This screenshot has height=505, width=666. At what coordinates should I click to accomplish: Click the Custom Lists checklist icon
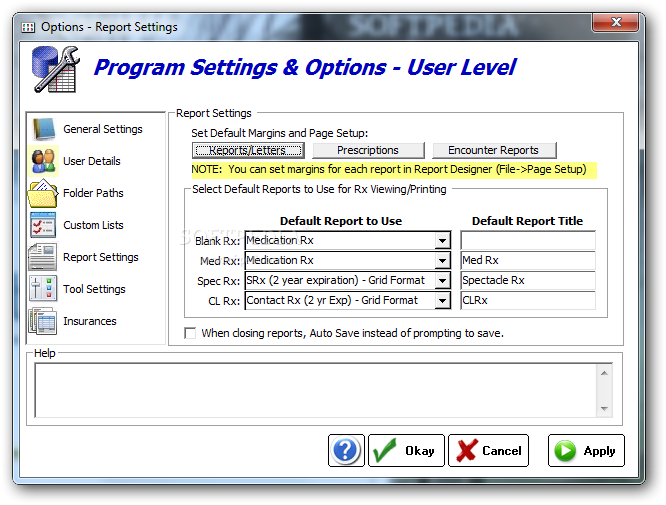pos(43,225)
